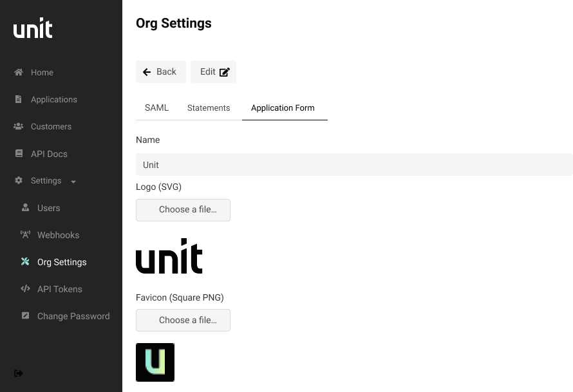Click the Customers people icon
Screen dimensions: 573x392
[19, 126]
